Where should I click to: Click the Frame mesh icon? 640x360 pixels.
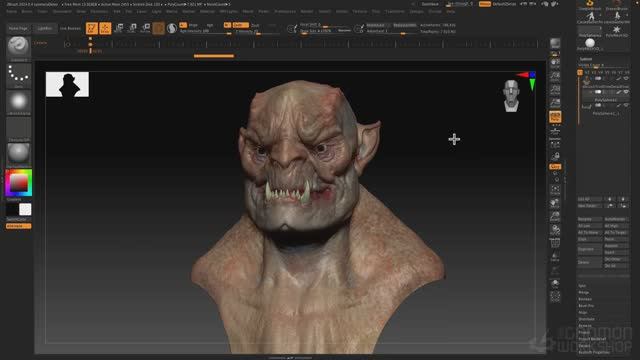click(x=555, y=190)
